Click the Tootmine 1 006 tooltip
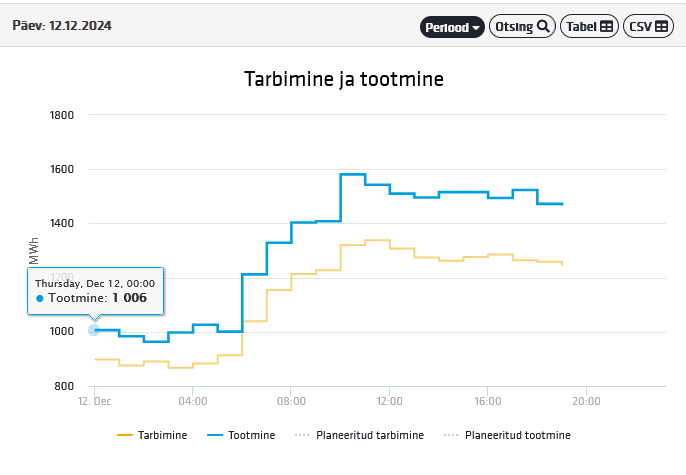Viewport: 686px width, 475px height. (96, 291)
